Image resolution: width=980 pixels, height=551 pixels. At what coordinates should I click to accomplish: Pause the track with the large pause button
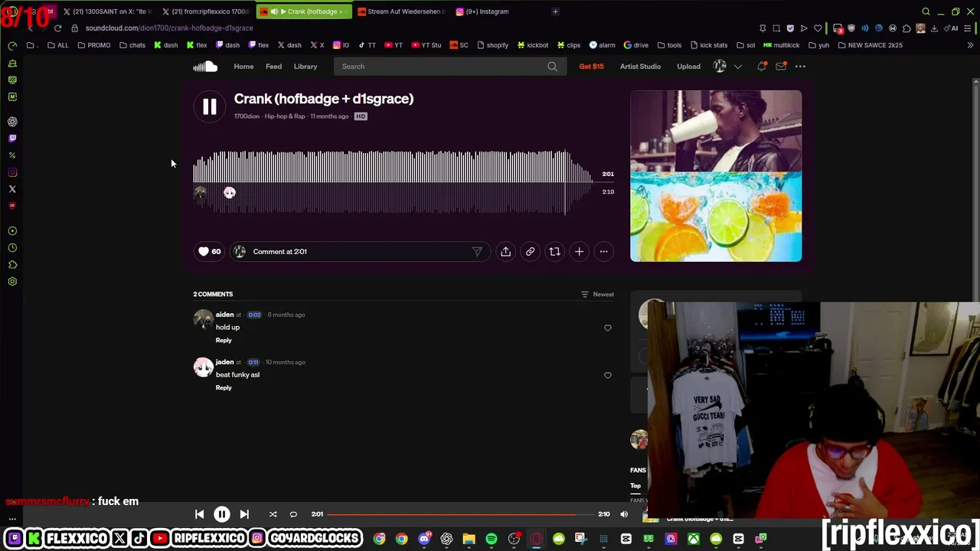coord(209,107)
